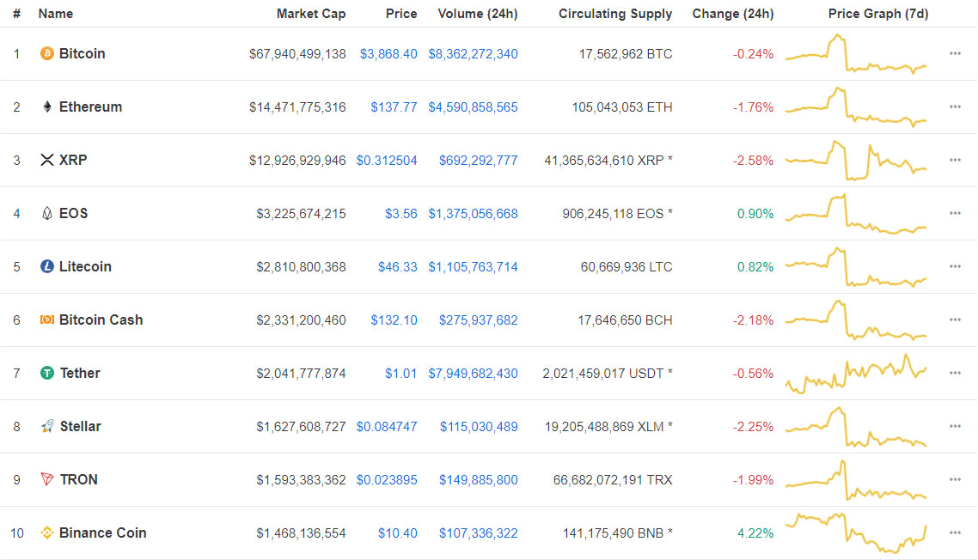
Task: Click EOS change value 0.90%
Action: point(755,214)
